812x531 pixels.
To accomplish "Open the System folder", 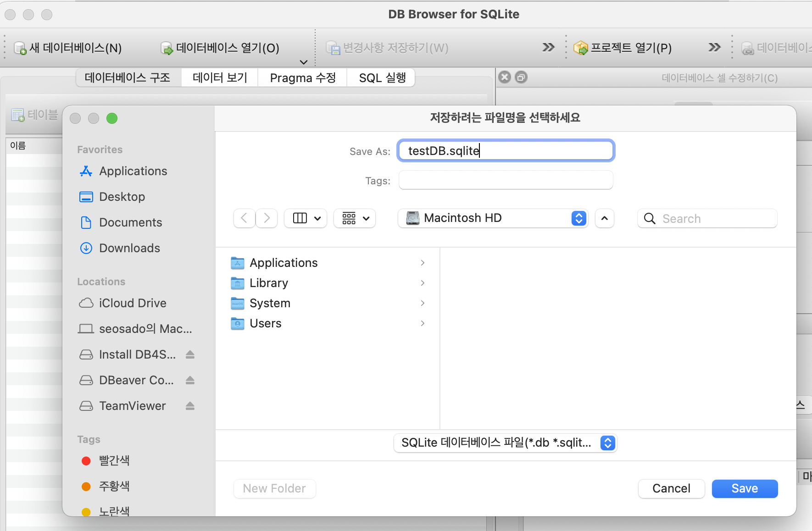I will (x=270, y=303).
